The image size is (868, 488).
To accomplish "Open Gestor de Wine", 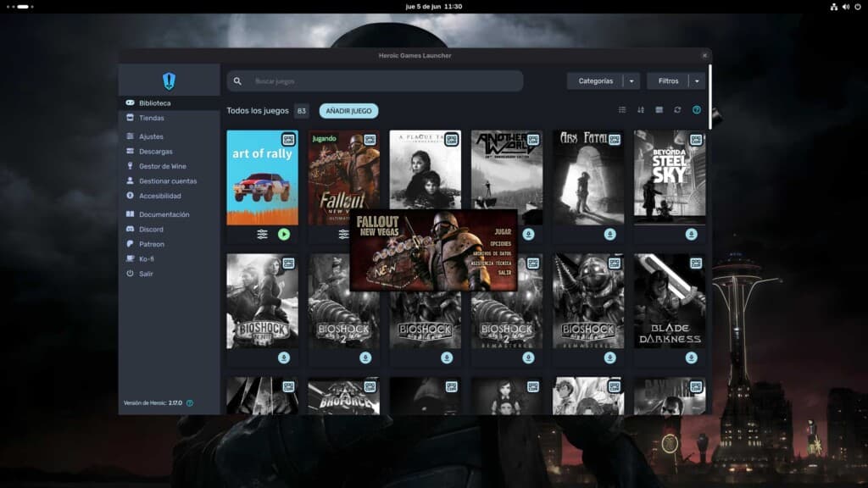I will 169,166.
